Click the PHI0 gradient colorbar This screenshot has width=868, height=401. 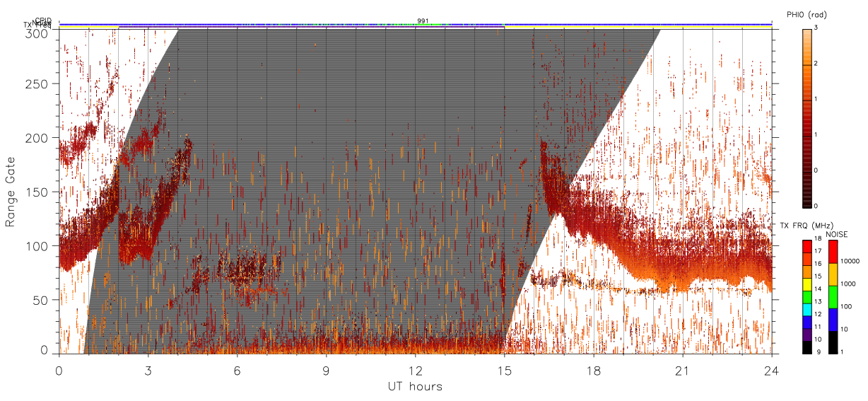coord(807,117)
